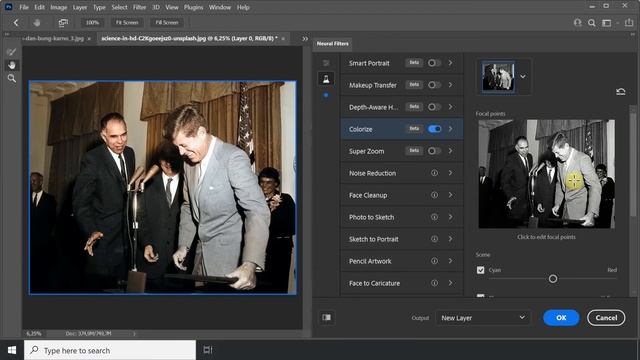Toggle the preview original split icon

327,318
